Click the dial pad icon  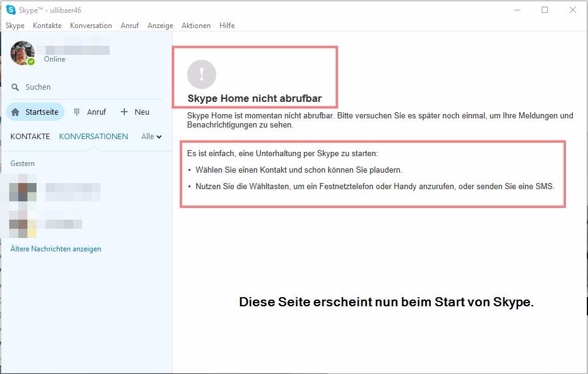pyautogui.click(x=77, y=112)
